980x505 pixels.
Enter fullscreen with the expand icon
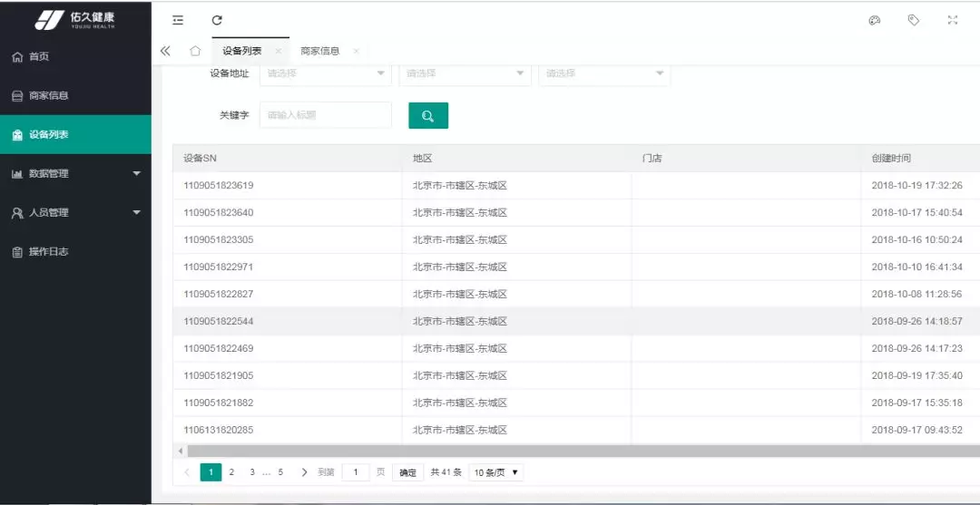953,20
